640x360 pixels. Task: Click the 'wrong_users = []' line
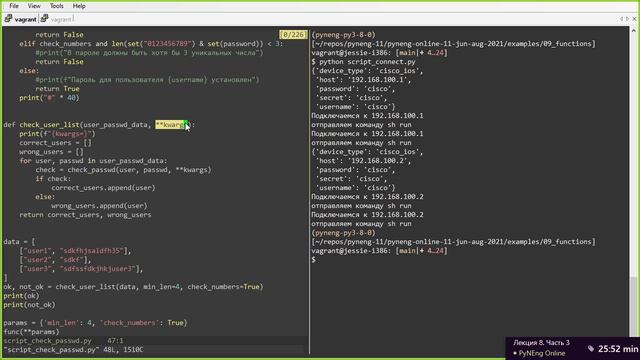pos(51,151)
